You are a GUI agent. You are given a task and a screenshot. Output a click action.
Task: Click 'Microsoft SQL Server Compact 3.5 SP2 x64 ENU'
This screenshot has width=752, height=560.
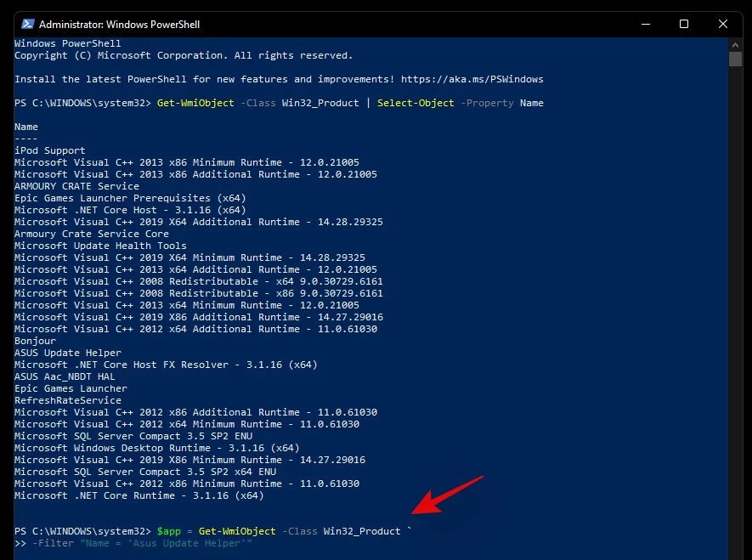click(145, 472)
